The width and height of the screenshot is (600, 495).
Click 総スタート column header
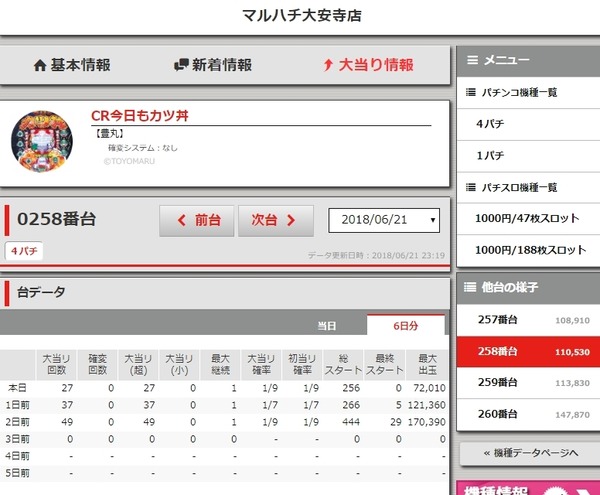(x=343, y=365)
